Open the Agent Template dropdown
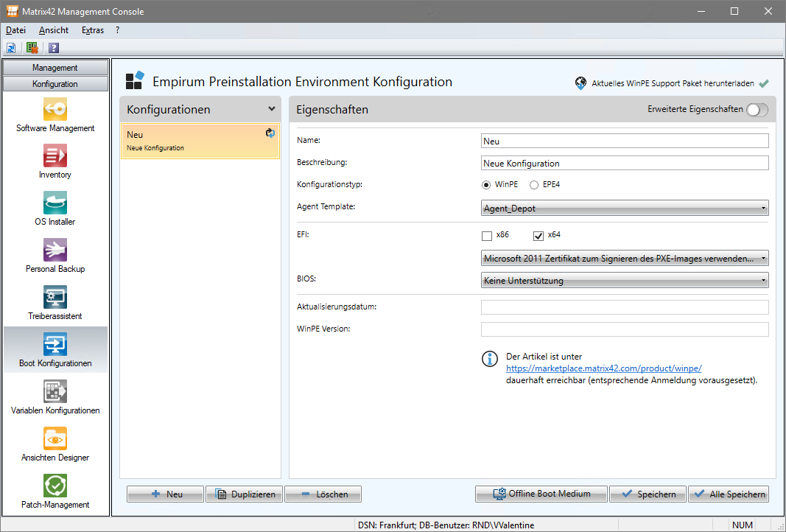Image resolution: width=786 pixels, height=532 pixels. pos(762,208)
